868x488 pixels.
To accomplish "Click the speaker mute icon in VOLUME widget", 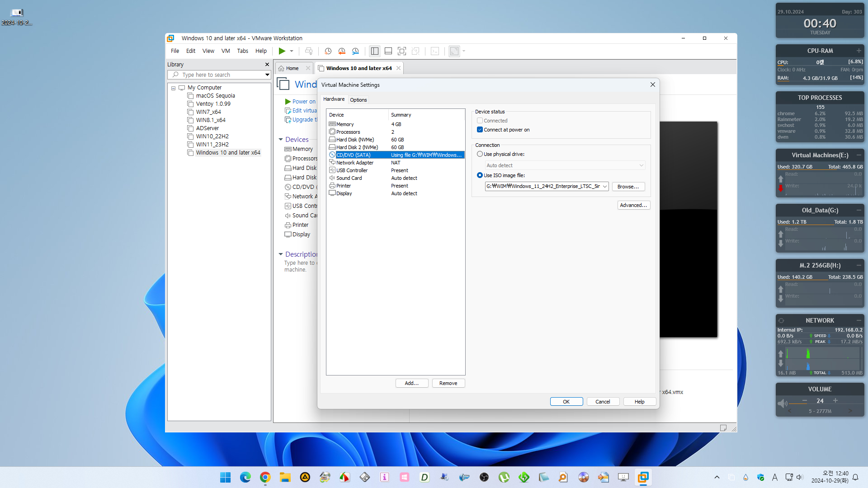I will pos(782,404).
